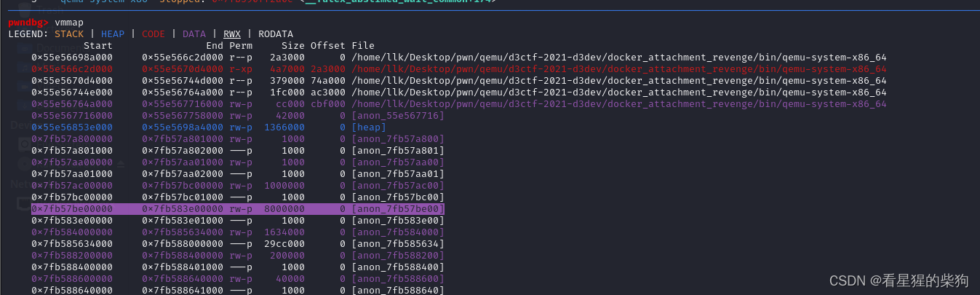Select end address 0x7fb588401000
The height and width of the screenshot is (295, 980).
pos(183,267)
